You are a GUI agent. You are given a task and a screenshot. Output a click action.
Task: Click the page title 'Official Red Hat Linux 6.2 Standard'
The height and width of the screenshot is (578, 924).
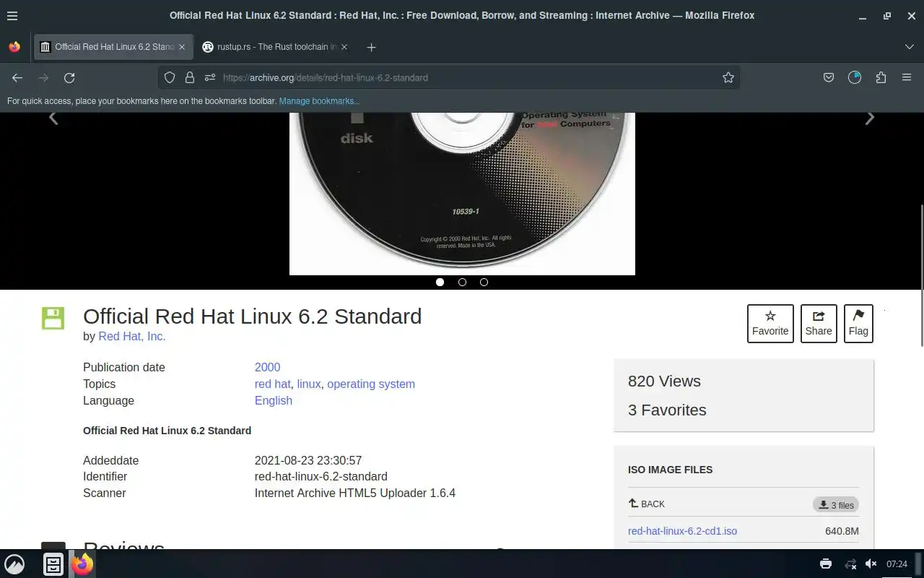pos(253,316)
